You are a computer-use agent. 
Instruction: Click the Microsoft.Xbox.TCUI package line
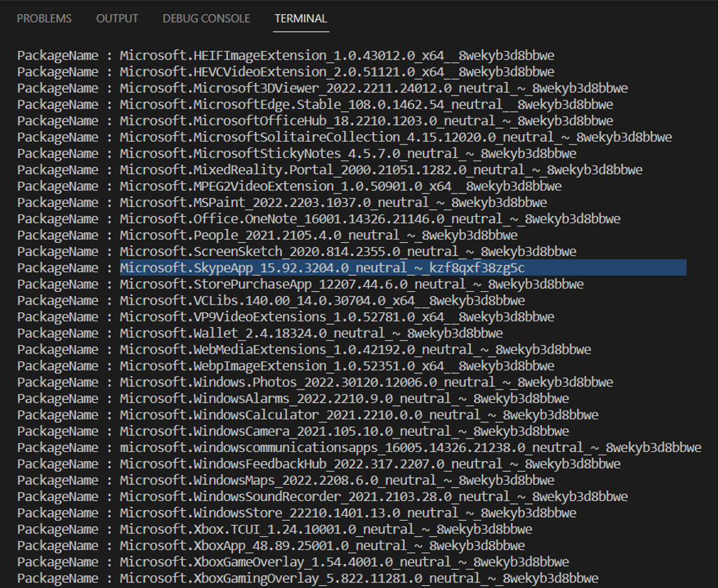point(274,529)
